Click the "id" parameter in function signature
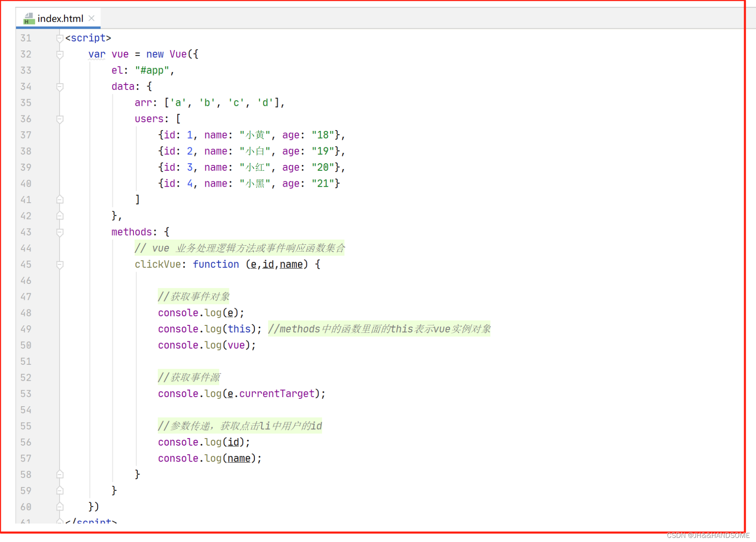Image resolution: width=756 pixels, height=542 pixels. [268, 265]
